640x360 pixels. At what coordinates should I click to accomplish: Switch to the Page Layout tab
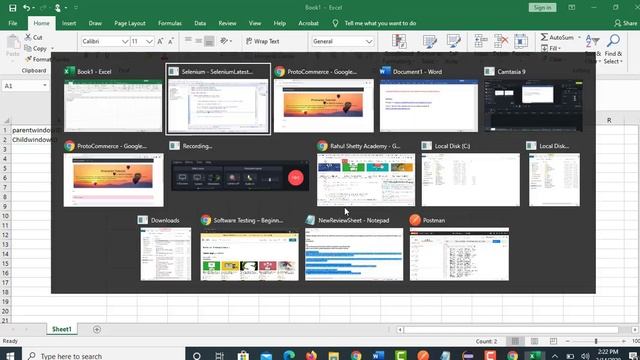[x=130, y=23]
